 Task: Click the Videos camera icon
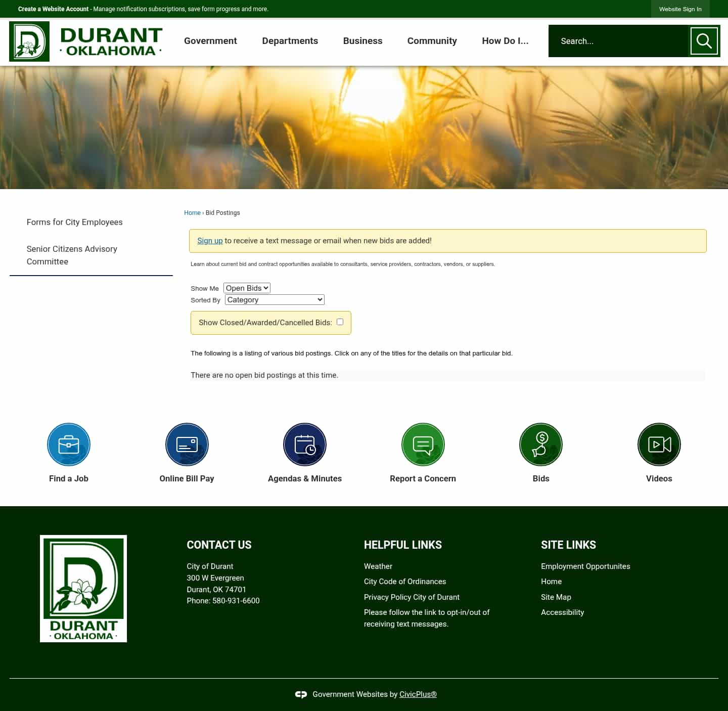[x=658, y=444]
